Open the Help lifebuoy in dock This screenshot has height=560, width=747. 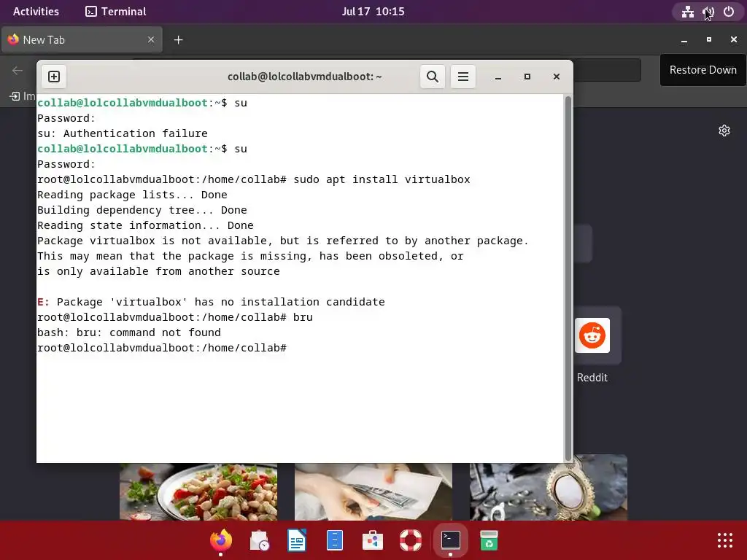click(x=411, y=540)
